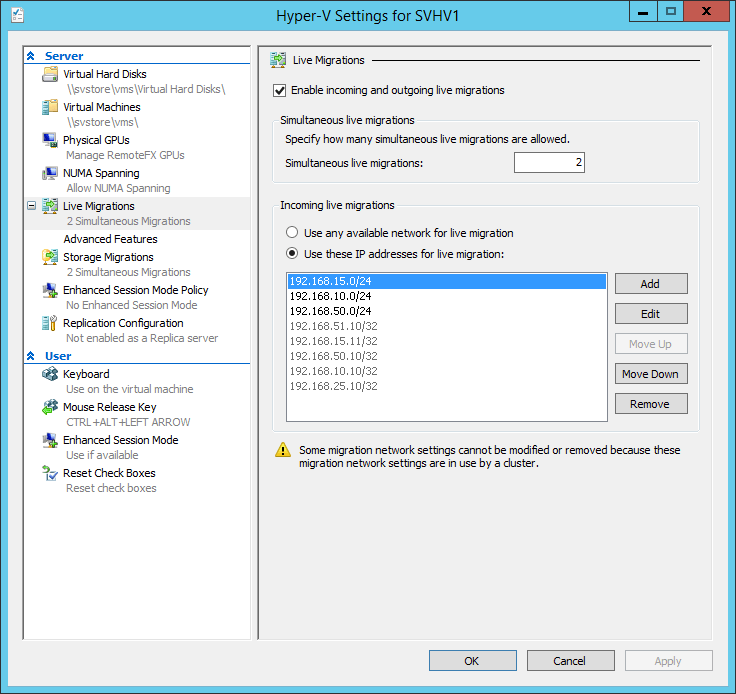Click the yellow warning triangle icon

283,450
